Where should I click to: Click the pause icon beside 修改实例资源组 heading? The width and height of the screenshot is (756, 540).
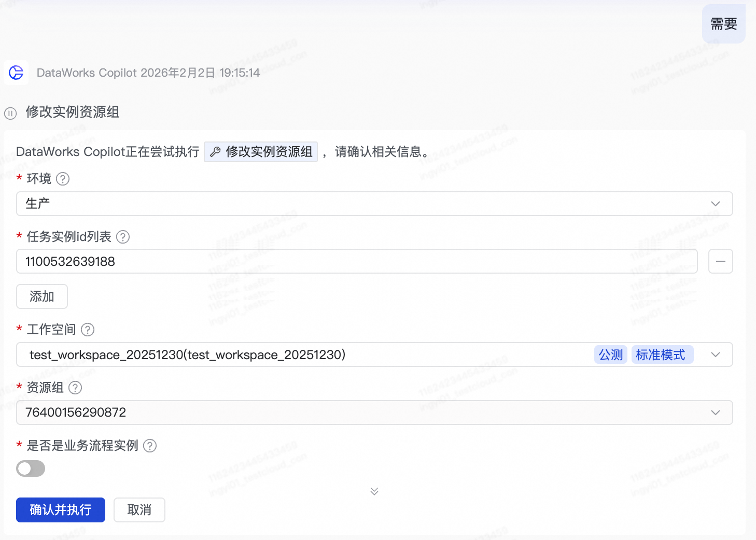tap(10, 113)
